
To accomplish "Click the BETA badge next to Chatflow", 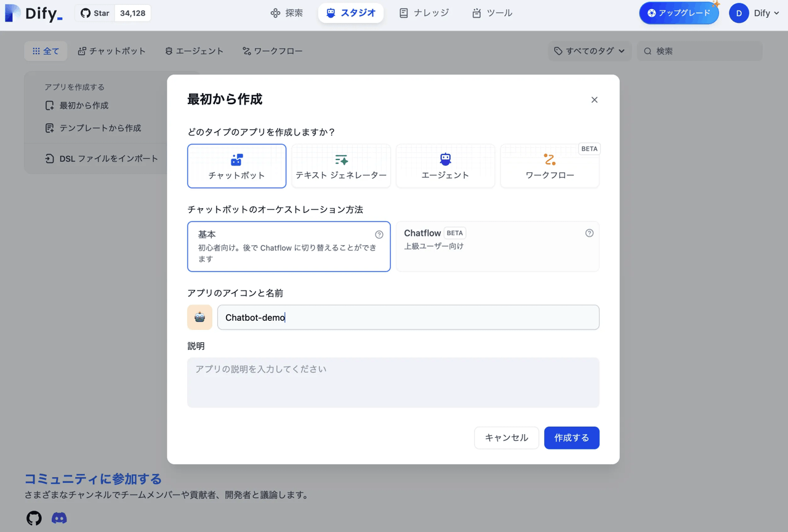I will point(455,233).
